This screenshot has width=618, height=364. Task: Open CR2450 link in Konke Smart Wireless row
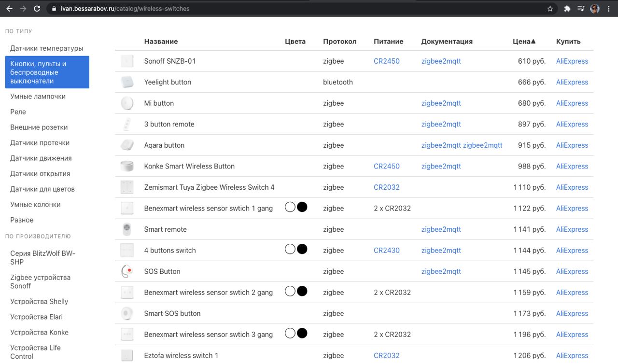point(387,166)
